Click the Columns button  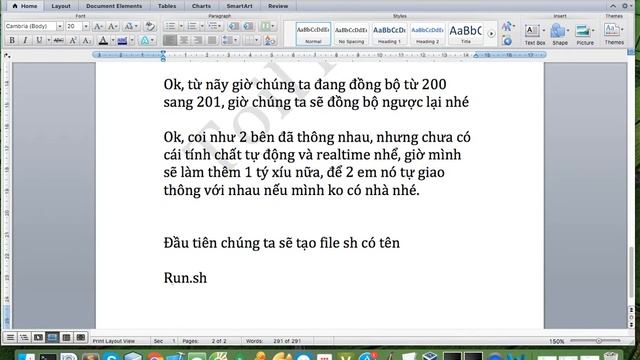pyautogui.click(x=267, y=26)
